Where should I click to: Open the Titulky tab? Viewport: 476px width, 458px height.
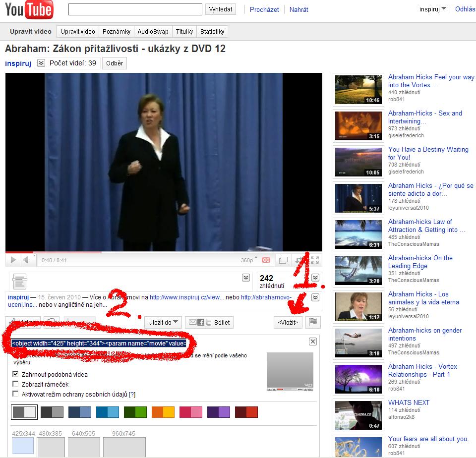[184, 31]
